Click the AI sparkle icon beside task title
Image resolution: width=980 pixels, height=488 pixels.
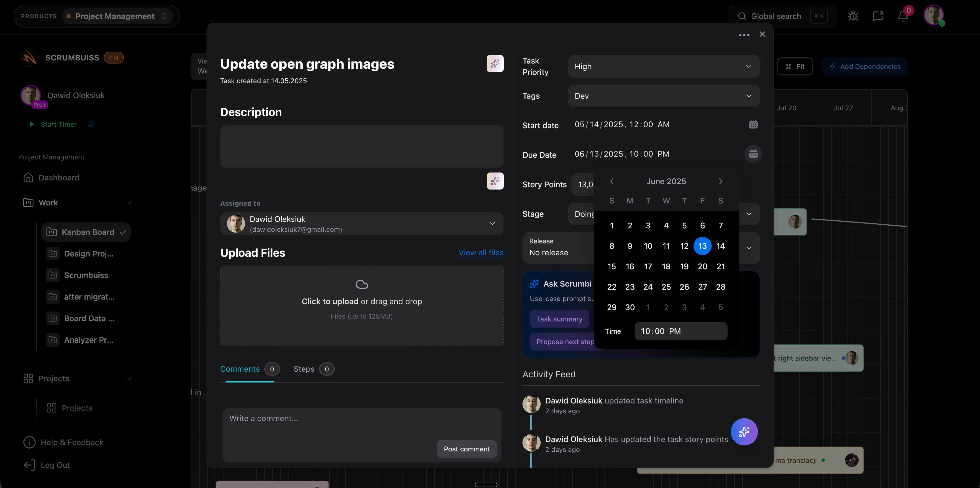[495, 64]
